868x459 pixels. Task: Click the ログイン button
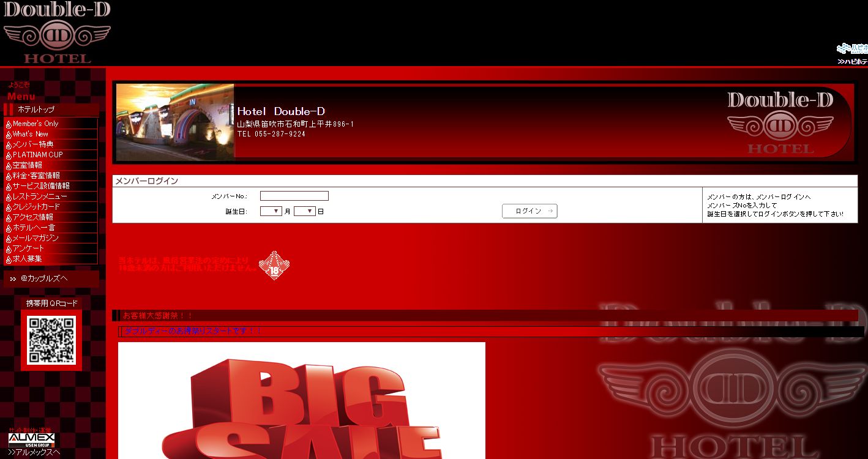coord(529,211)
